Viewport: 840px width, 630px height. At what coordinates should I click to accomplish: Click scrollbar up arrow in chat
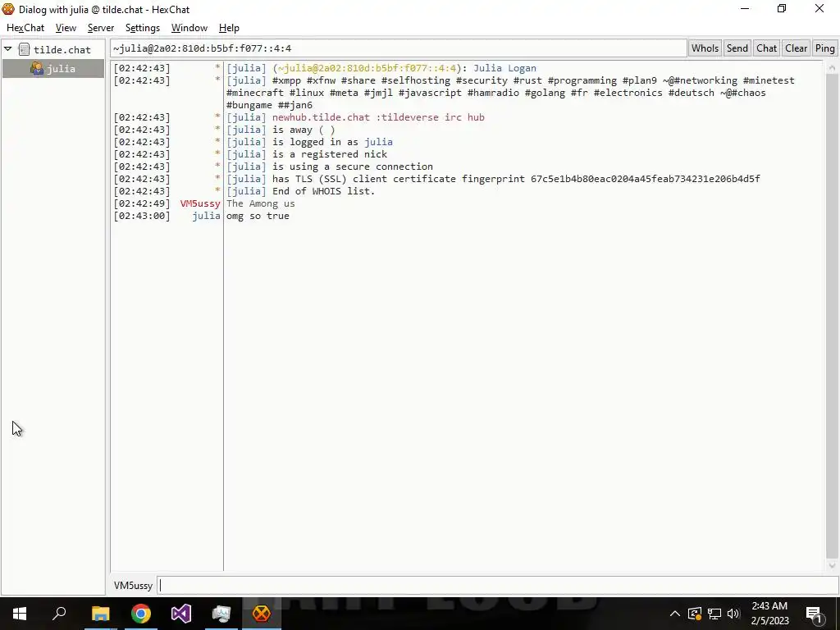pyautogui.click(x=832, y=68)
